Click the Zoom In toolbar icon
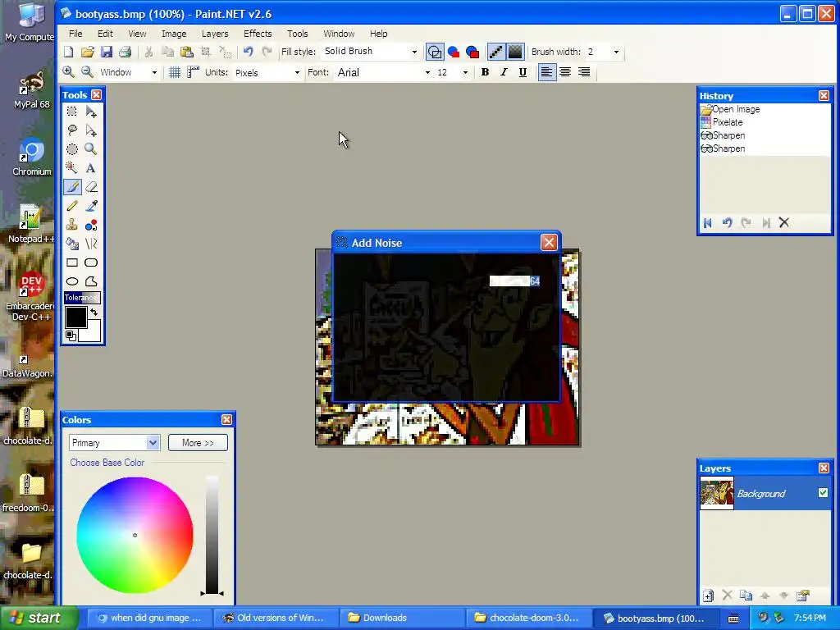Viewport: 840px width, 630px height. (68, 72)
